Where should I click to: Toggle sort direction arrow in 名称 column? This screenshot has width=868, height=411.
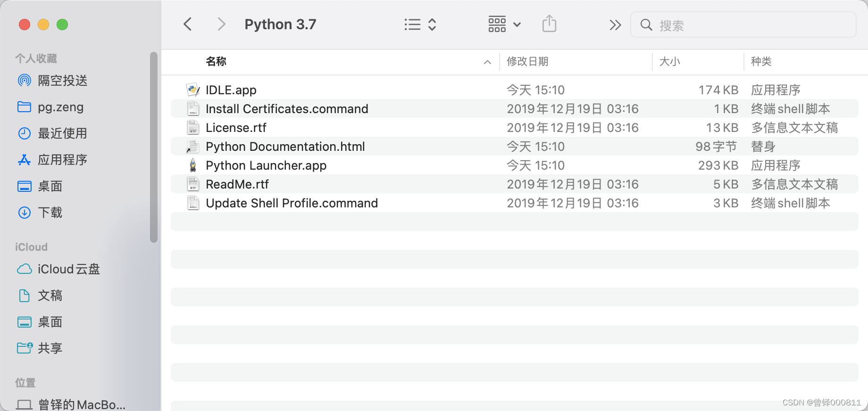pos(487,62)
